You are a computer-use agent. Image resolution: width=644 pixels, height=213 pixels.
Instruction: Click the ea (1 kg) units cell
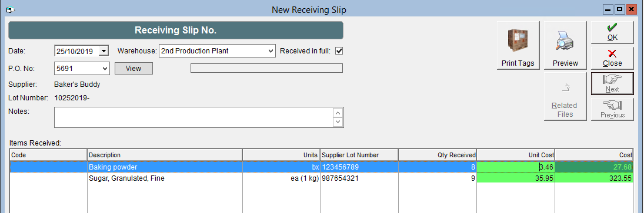tap(281, 178)
